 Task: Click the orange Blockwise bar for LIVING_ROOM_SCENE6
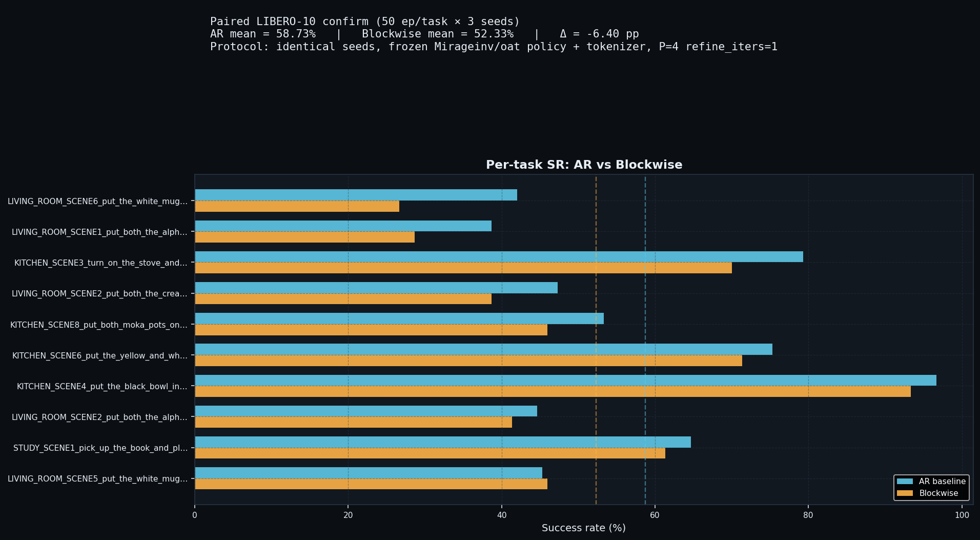pyautogui.click(x=297, y=206)
